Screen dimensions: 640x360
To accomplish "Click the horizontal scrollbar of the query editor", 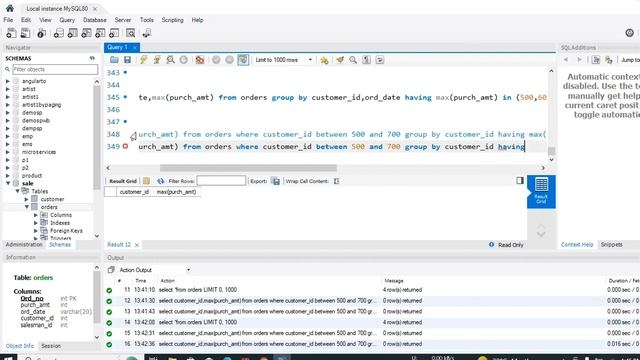I will point(248,168).
